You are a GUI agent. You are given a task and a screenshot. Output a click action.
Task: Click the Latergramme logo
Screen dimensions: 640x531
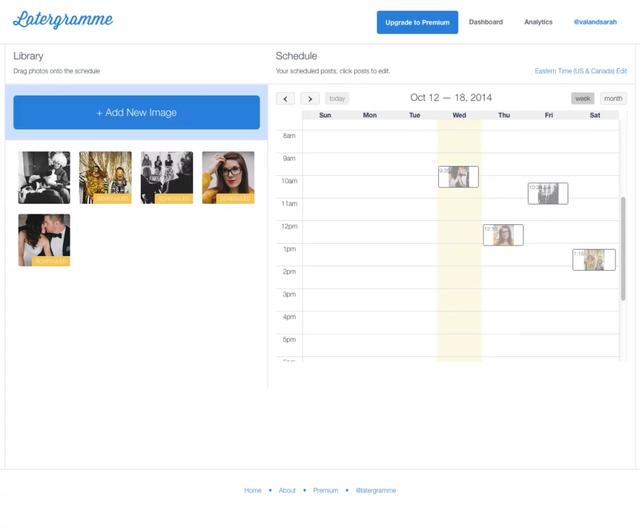coord(63,21)
